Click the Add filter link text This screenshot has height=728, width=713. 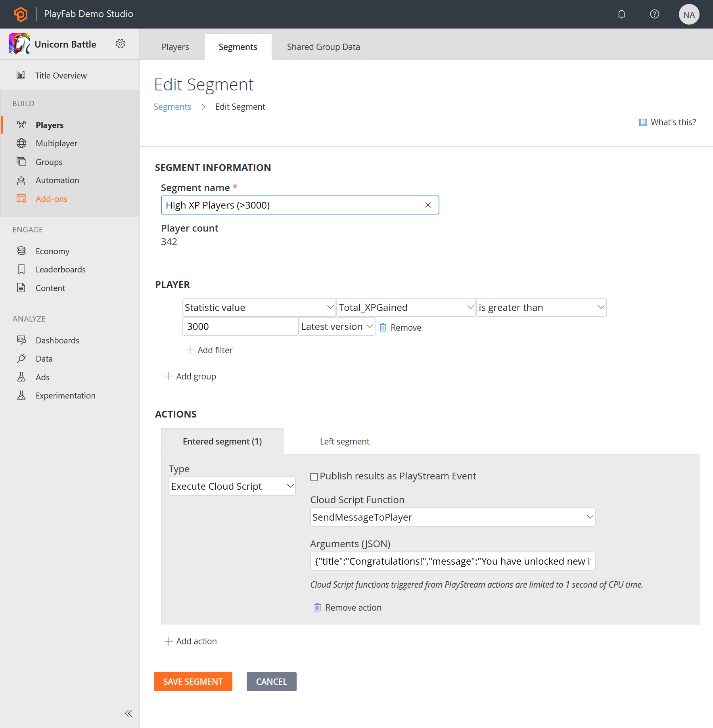tap(215, 350)
